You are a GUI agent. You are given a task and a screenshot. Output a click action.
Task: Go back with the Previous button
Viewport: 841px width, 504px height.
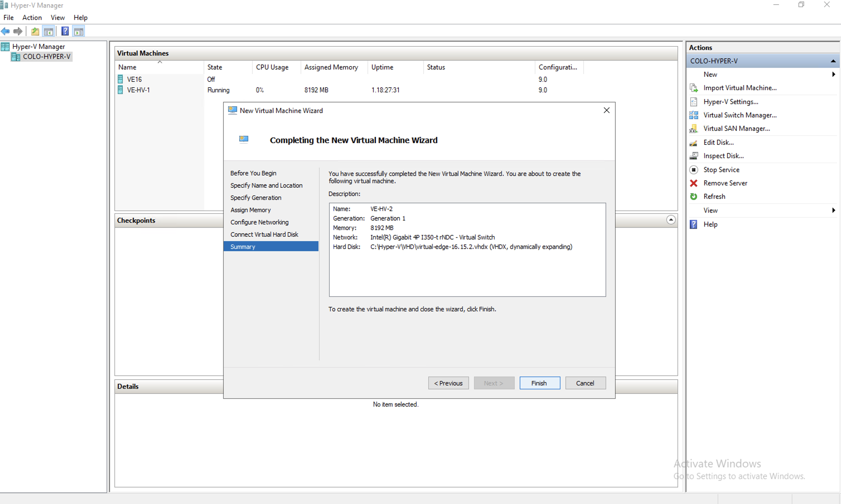point(448,383)
